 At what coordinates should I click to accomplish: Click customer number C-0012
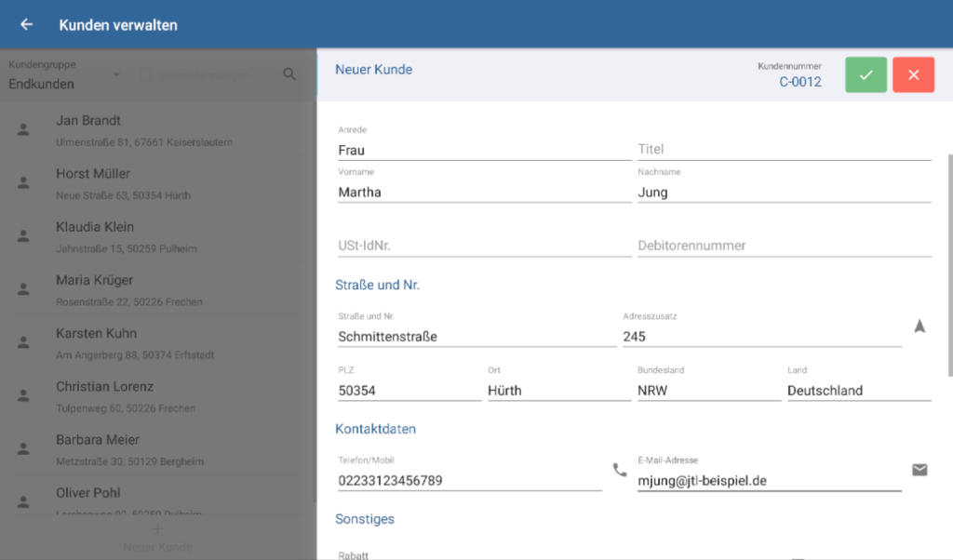799,82
